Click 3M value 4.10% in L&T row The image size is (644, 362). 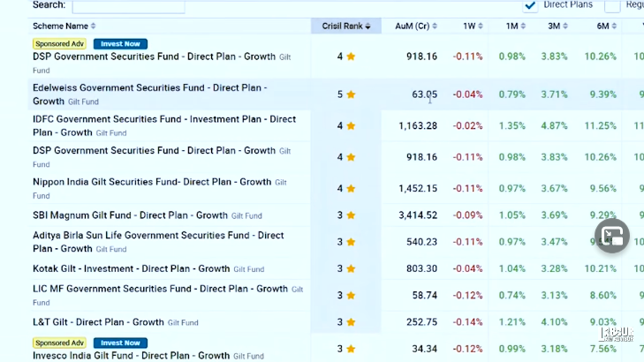coord(554,322)
